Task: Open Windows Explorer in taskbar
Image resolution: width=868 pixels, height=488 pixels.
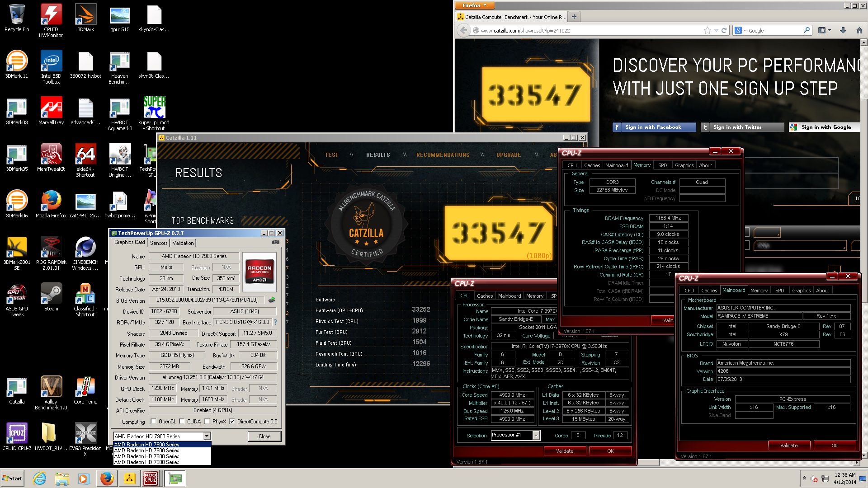Action: [62, 479]
